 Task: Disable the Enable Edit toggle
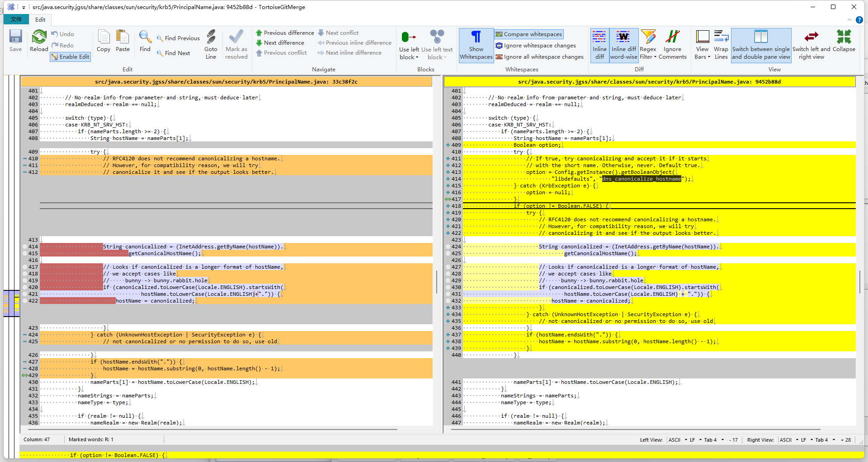click(x=70, y=57)
